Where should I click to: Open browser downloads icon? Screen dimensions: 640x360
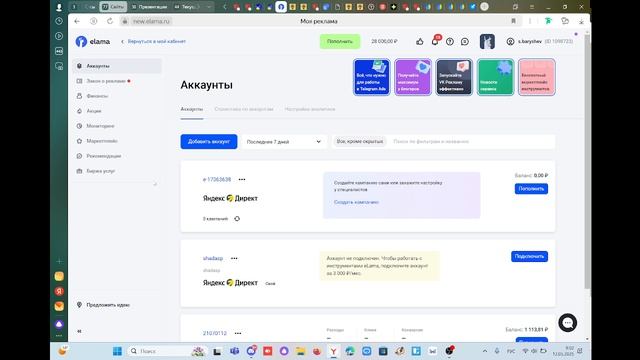(x=581, y=21)
